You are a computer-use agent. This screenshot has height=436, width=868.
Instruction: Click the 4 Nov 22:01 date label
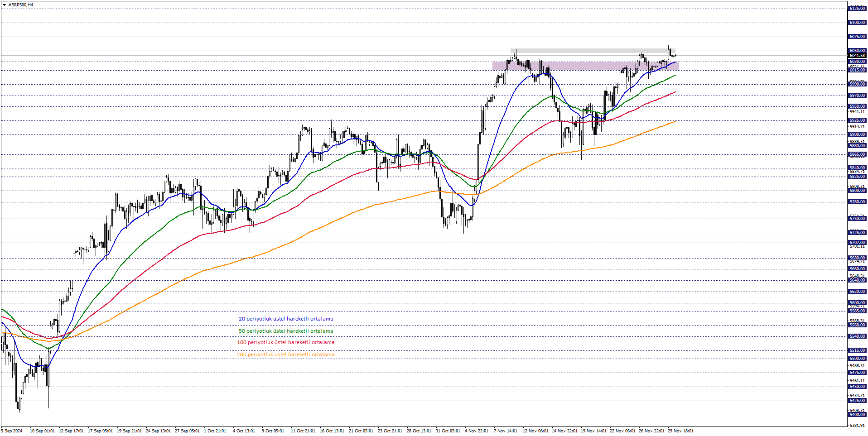476,431
